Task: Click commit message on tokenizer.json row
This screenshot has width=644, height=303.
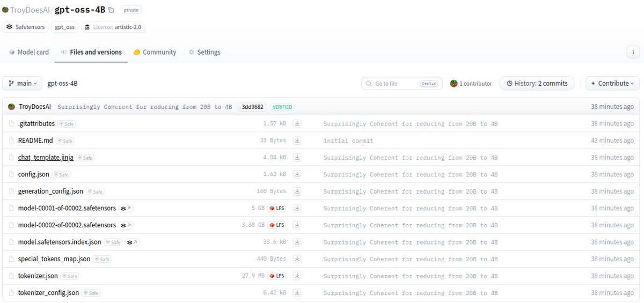Action: (x=411, y=276)
